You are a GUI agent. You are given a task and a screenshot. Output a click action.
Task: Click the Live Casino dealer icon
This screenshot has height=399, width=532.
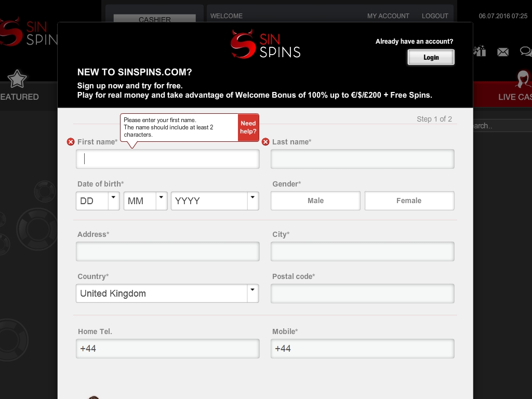click(x=522, y=79)
